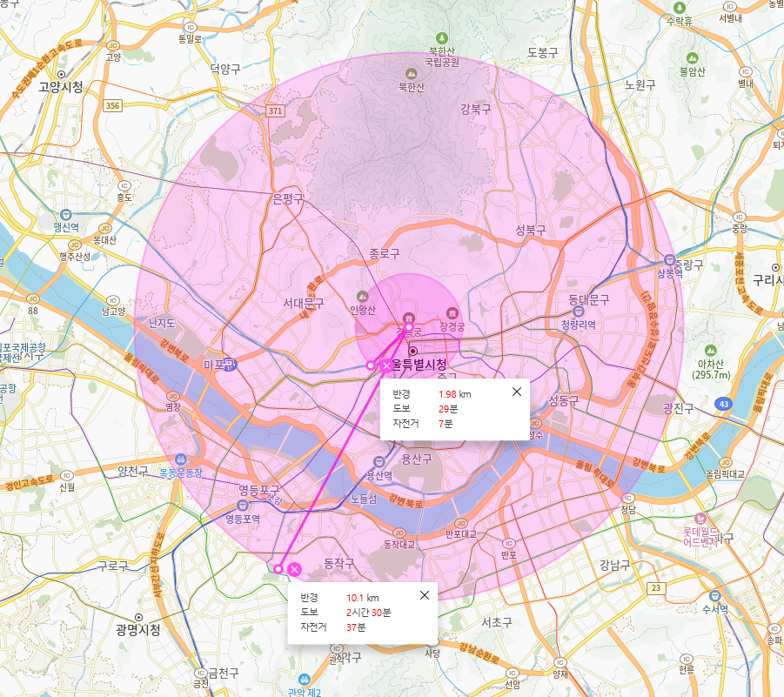Click the 불암산 mountain icon
This screenshot has width=784, height=697.
692,57
